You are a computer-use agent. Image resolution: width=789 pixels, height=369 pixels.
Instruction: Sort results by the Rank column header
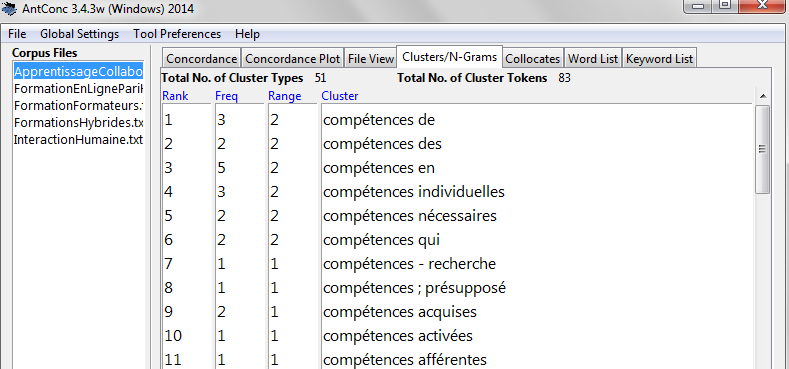click(175, 96)
